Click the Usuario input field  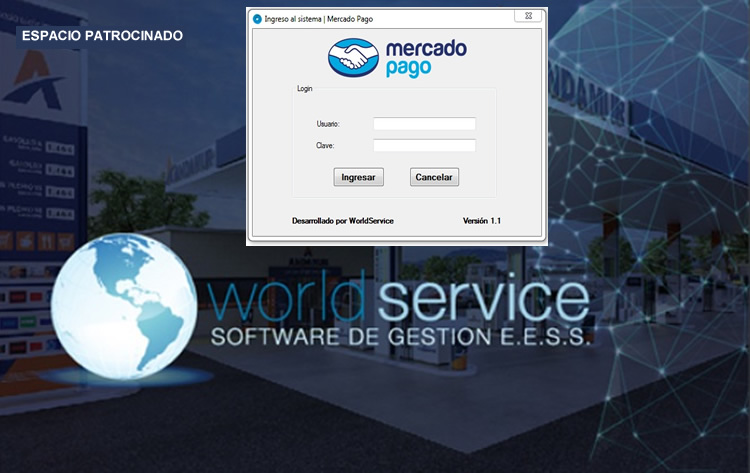tap(424, 124)
